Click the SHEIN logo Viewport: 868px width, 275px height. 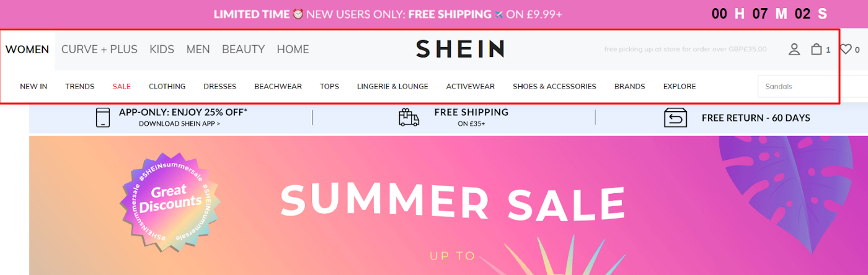click(x=459, y=49)
